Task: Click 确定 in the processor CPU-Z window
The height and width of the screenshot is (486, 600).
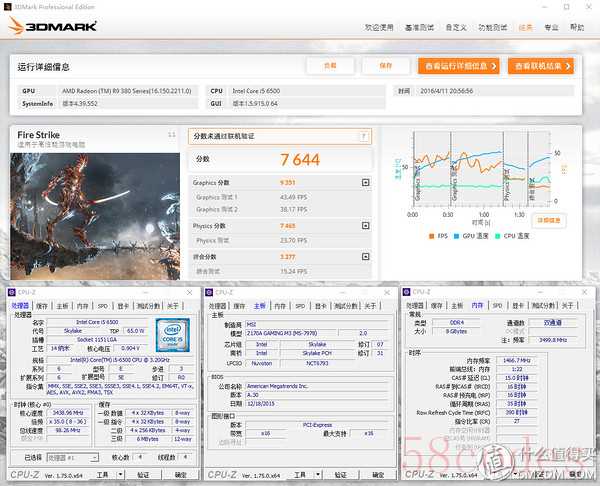Action: 180,475
